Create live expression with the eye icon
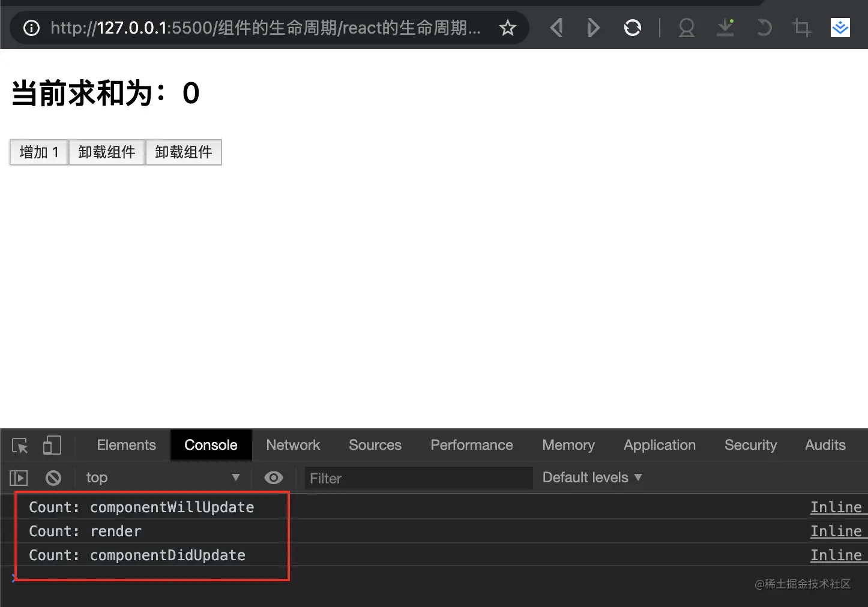 pyautogui.click(x=274, y=477)
